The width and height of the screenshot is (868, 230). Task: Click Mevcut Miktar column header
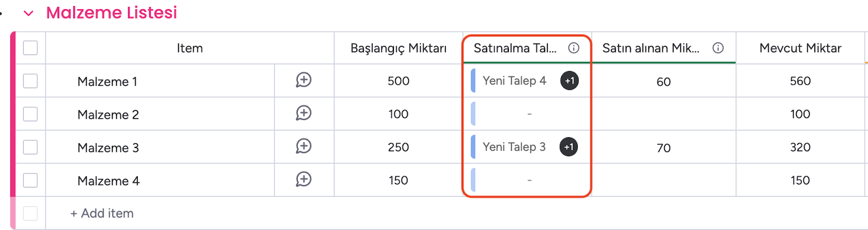pyautogui.click(x=800, y=48)
